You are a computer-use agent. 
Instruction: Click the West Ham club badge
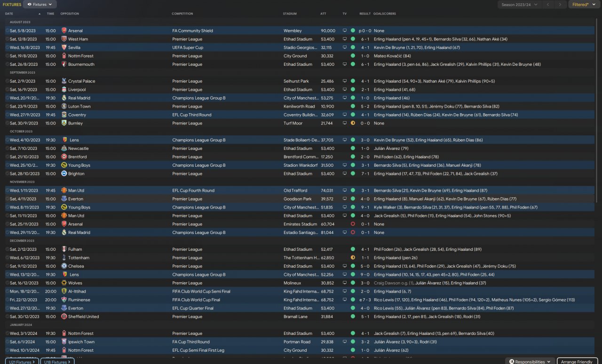click(x=63, y=39)
